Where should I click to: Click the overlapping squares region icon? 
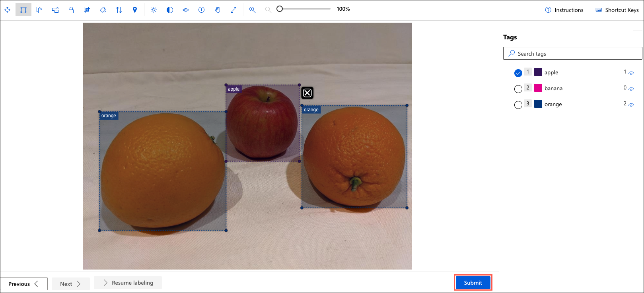pos(87,10)
